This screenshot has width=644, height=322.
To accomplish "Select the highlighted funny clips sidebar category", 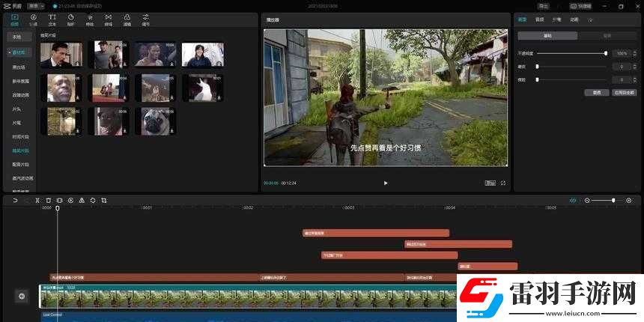I will [20, 151].
